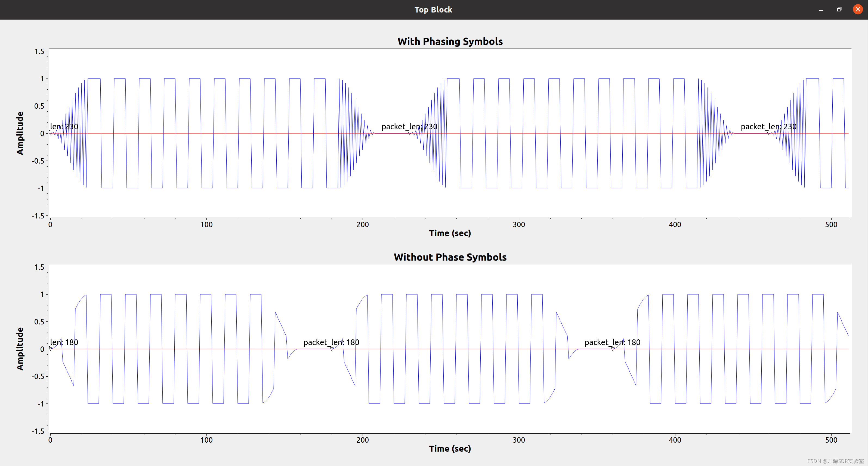Close the Top Block window
The image size is (868, 466).
point(858,10)
